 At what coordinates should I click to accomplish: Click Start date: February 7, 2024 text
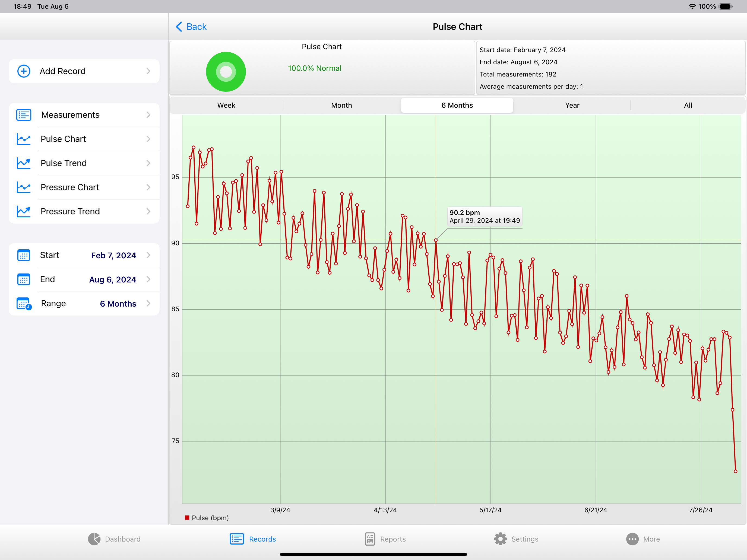(523, 50)
